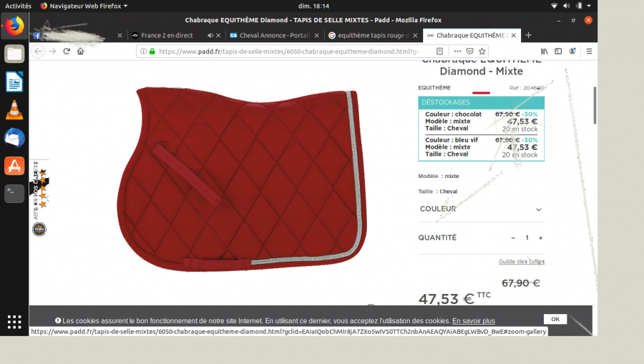Mute the France 2 en direct tab
Viewport: 644px width, 364px height.
[x=210, y=35]
